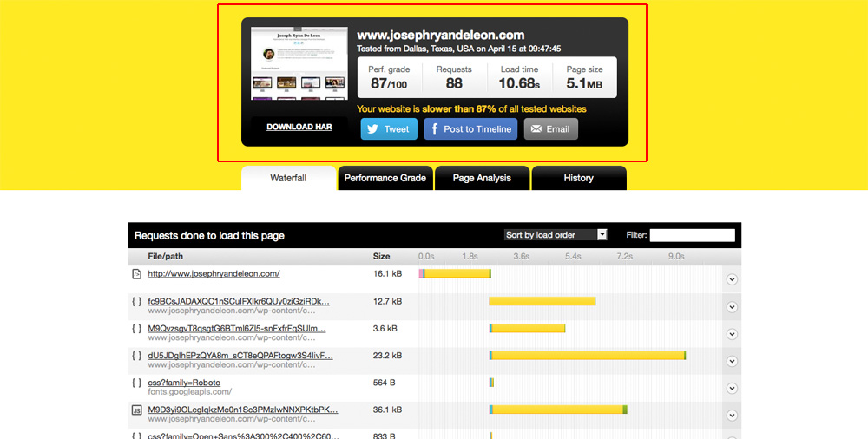Switch to the Performance Grade tab
This screenshot has height=439, width=868.
pos(385,178)
